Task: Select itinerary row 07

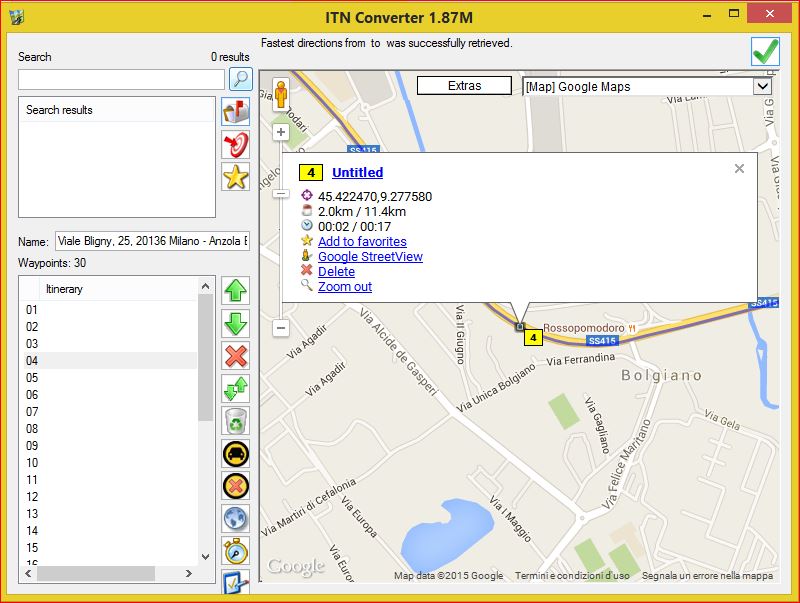Action: click(108, 412)
